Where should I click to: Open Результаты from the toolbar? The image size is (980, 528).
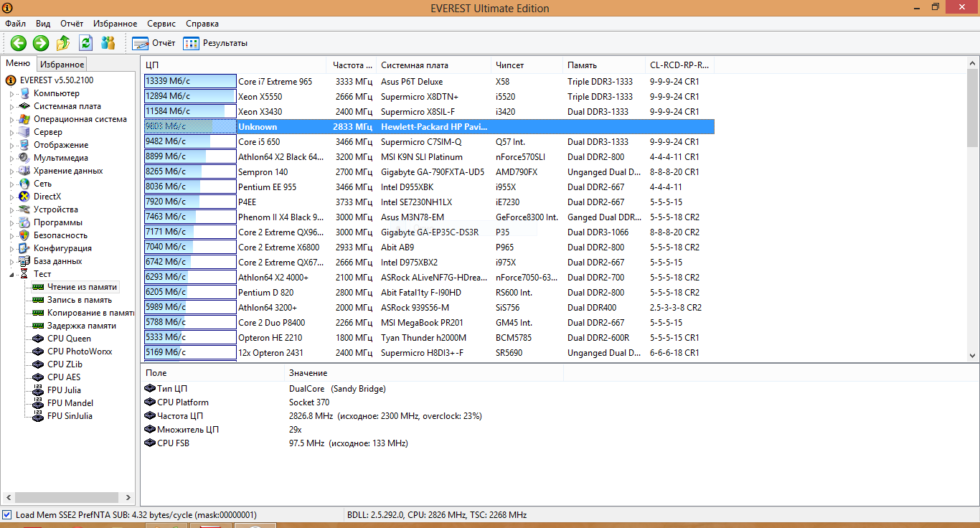click(215, 43)
